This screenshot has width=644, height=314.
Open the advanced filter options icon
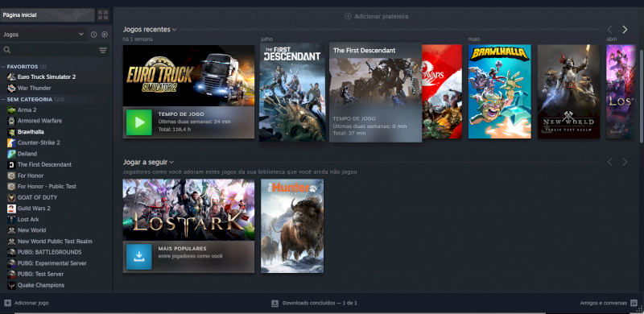tap(103, 50)
